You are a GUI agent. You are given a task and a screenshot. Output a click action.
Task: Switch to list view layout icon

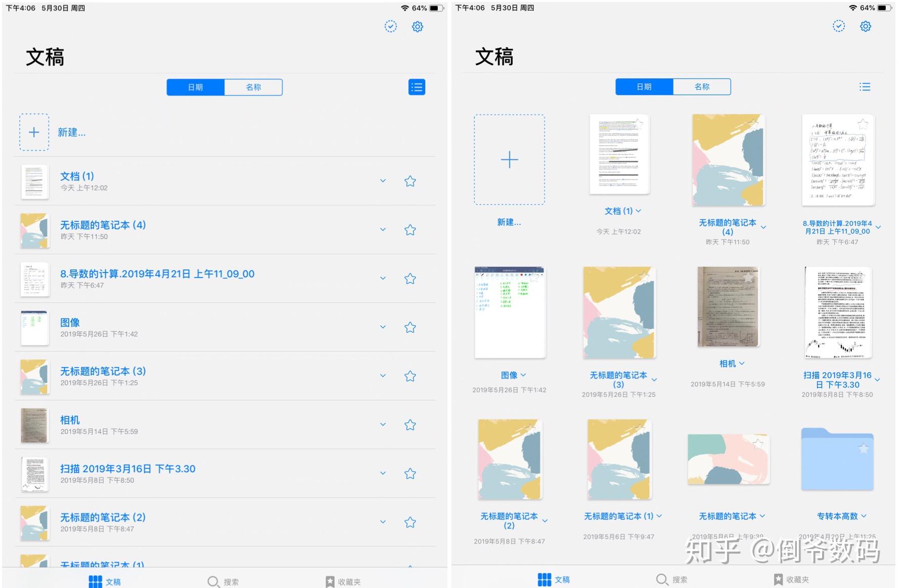click(x=416, y=87)
